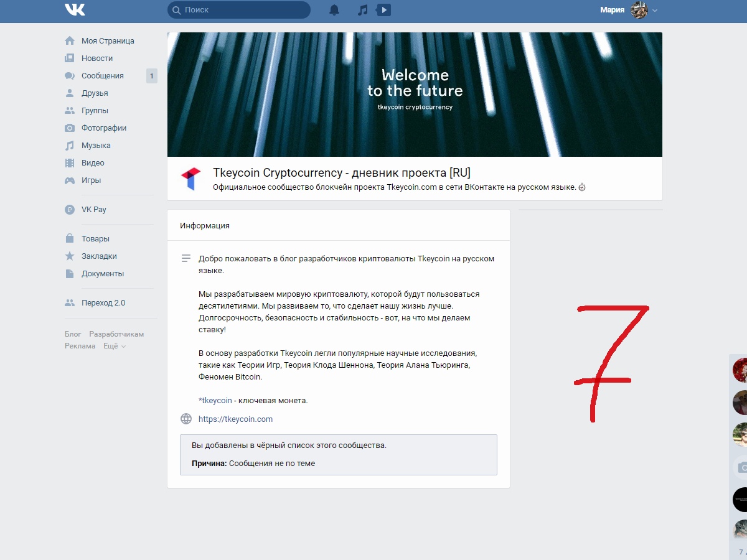The image size is (747, 560).
Task: Click the black circle avatar in chat sidebar
Action: pyautogui.click(x=741, y=500)
